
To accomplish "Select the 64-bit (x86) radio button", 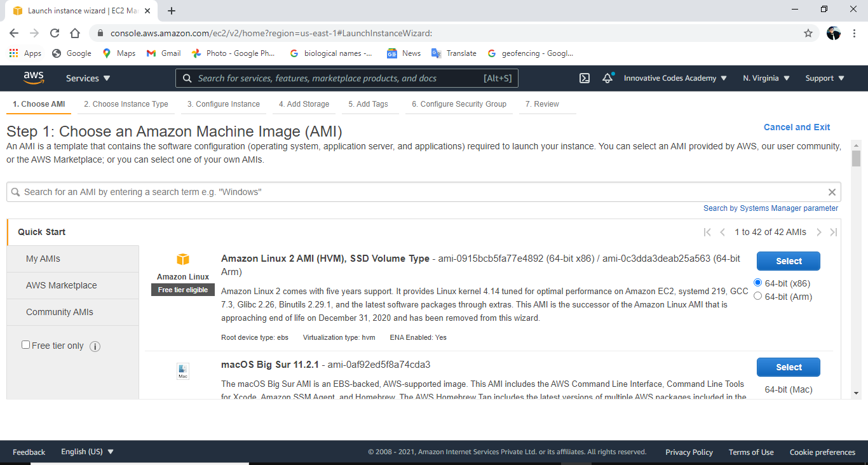I will [757, 283].
